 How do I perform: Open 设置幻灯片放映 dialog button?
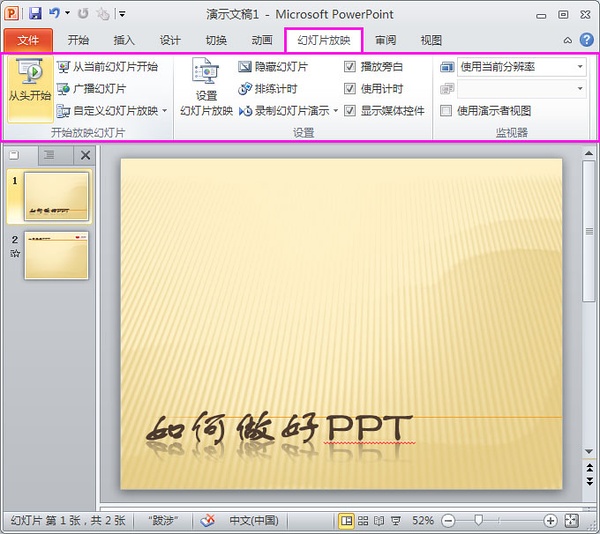[206, 87]
